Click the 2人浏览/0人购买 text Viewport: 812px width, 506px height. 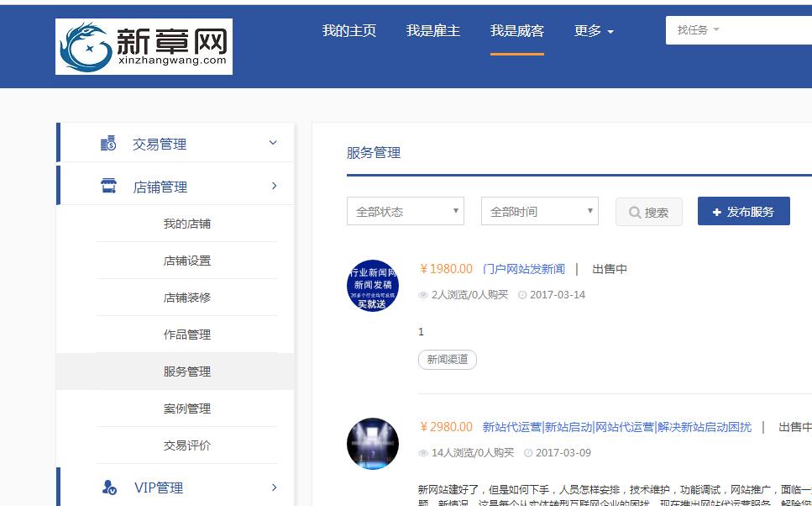(x=469, y=295)
